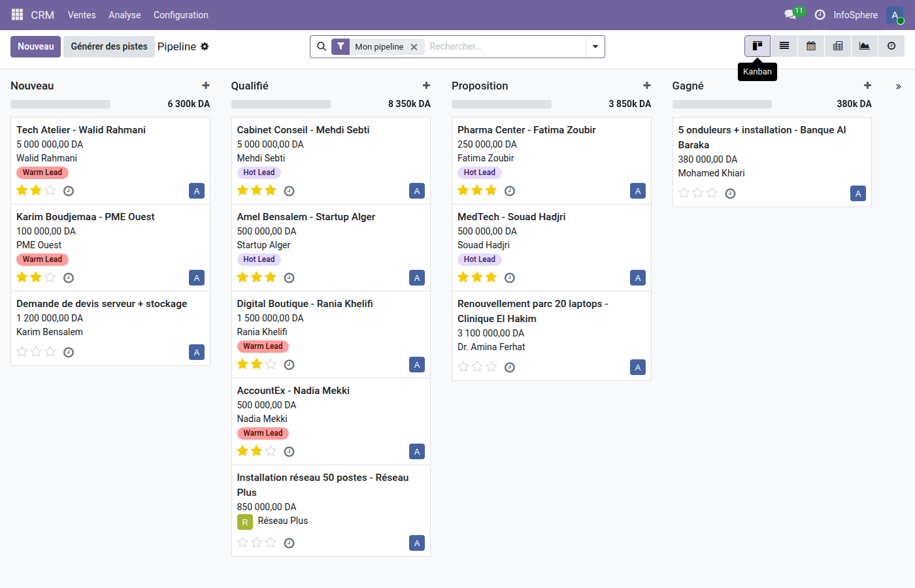Open the Calendar view
This screenshot has width=915, height=588.
point(810,46)
